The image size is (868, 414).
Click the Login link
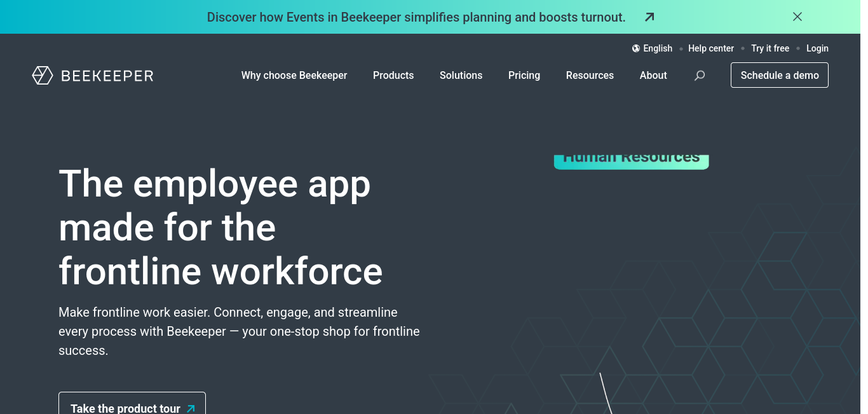point(817,48)
